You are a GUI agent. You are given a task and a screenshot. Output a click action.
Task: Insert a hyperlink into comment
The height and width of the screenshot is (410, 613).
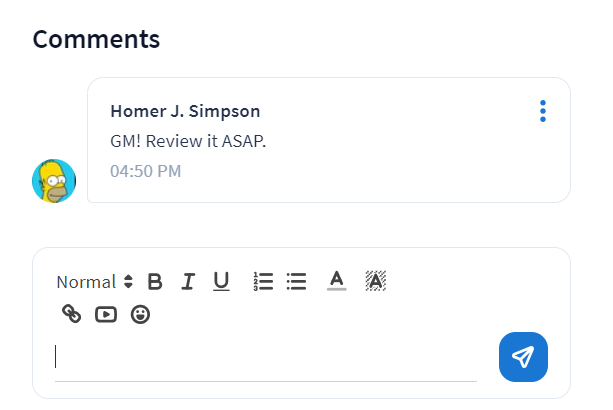pos(72,314)
